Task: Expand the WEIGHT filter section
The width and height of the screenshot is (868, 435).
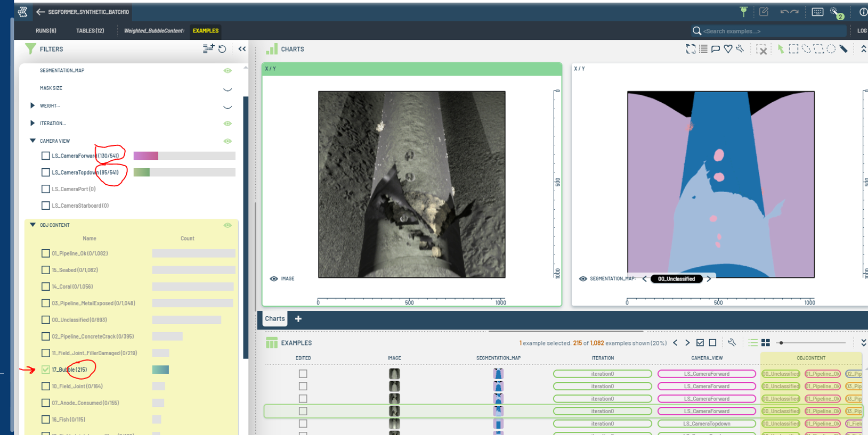Action: tap(33, 105)
